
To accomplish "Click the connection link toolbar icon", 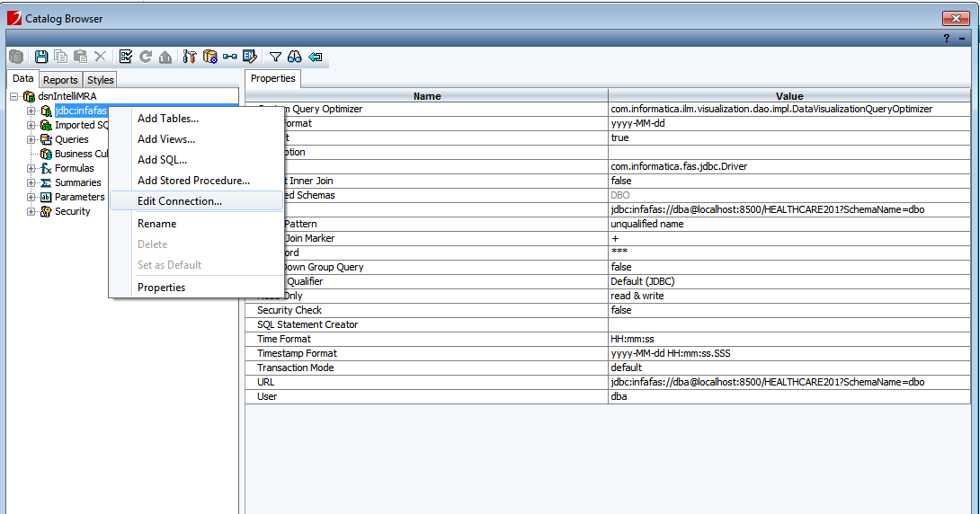I will (x=230, y=57).
